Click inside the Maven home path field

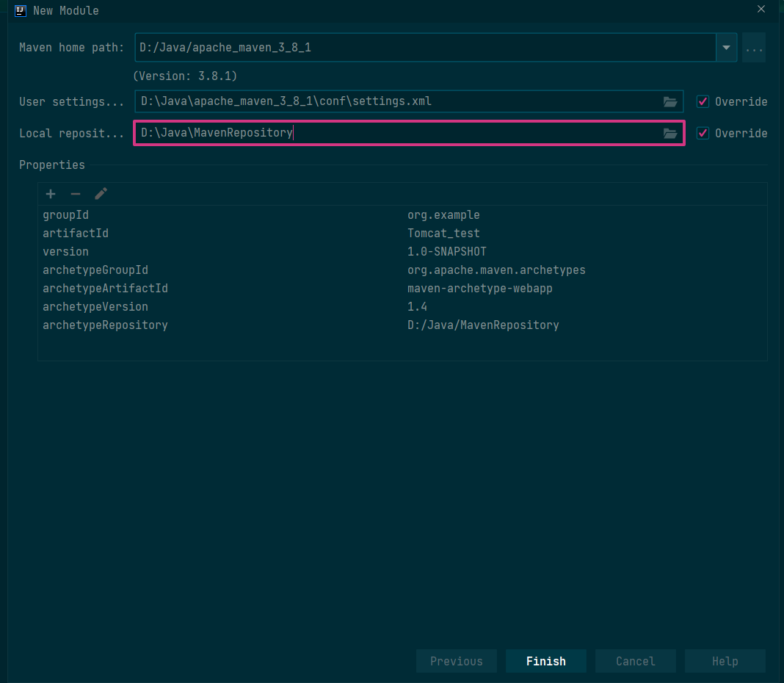point(426,48)
